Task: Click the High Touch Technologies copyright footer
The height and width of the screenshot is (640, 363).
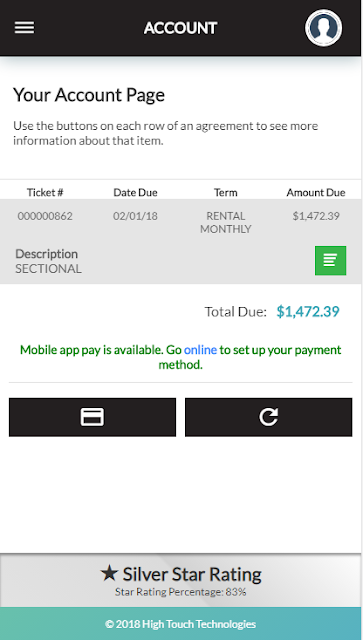Action: [180, 624]
